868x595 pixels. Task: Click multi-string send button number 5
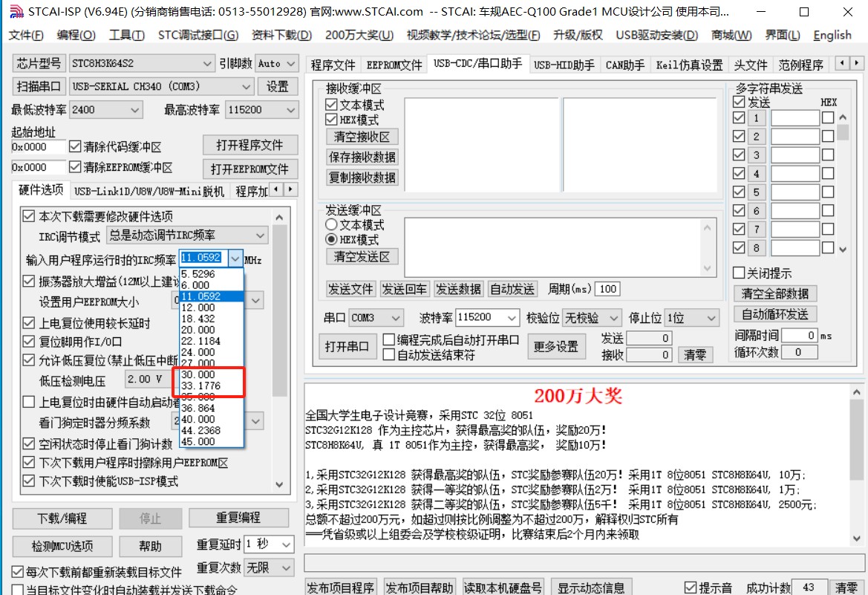[x=756, y=192]
